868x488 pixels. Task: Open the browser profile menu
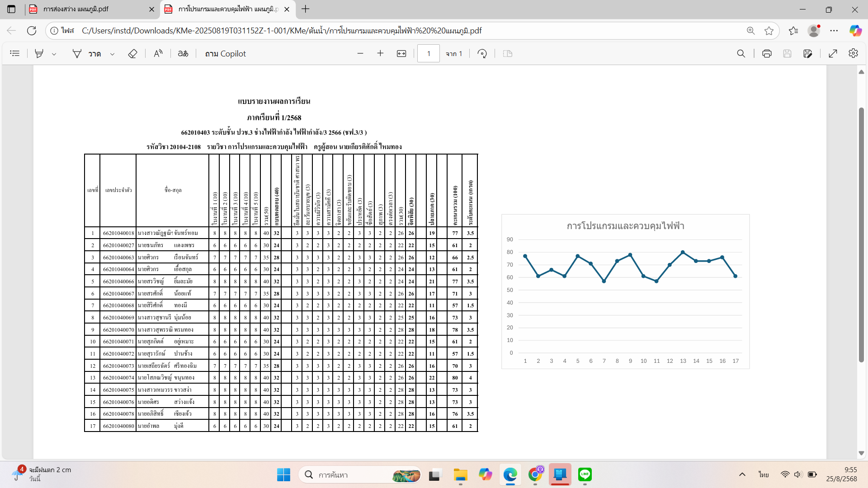(x=814, y=31)
